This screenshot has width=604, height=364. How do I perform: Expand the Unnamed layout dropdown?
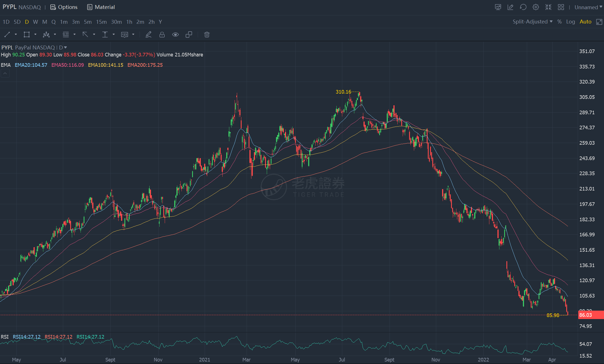point(588,7)
